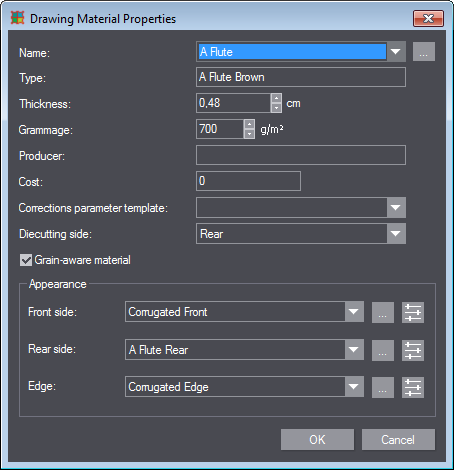Click Rear side browse ellipsis button
Image resolution: width=454 pixels, height=470 pixels.
pyautogui.click(x=383, y=350)
